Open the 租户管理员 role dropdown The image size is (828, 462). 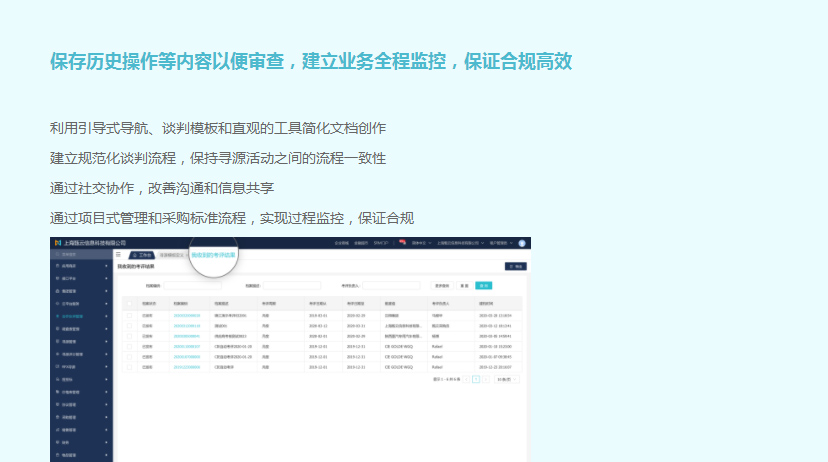501,243
